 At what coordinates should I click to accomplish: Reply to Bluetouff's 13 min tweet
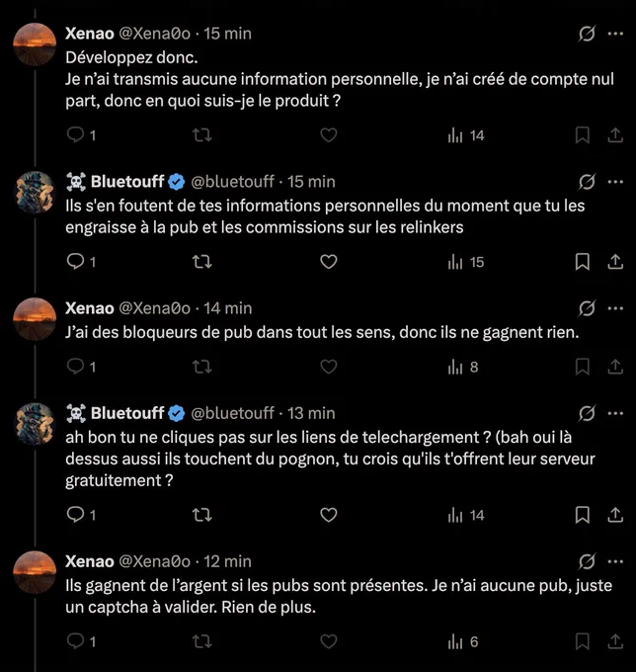pos(75,515)
